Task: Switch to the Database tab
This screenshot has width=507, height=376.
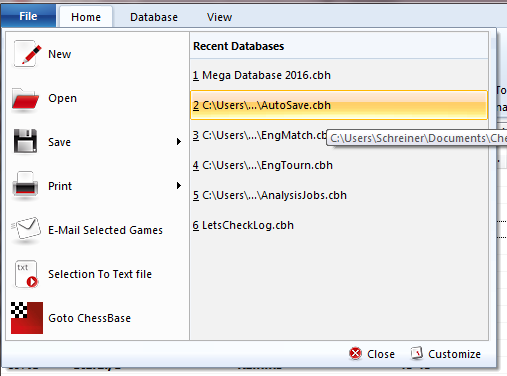Action: point(154,17)
